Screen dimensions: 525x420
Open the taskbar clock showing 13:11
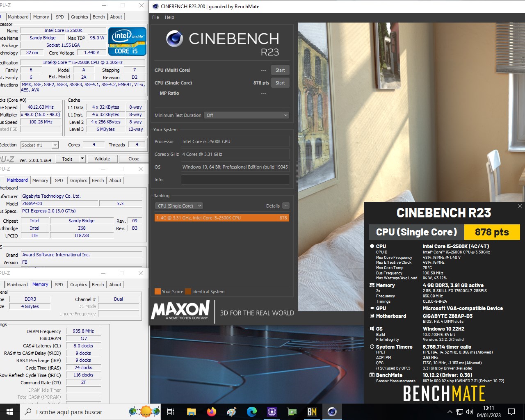(488, 412)
